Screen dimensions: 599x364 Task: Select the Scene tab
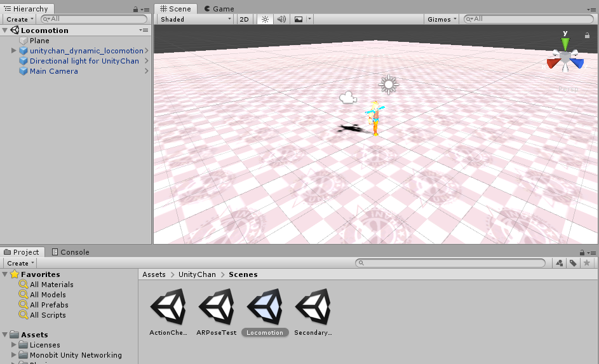pos(176,9)
